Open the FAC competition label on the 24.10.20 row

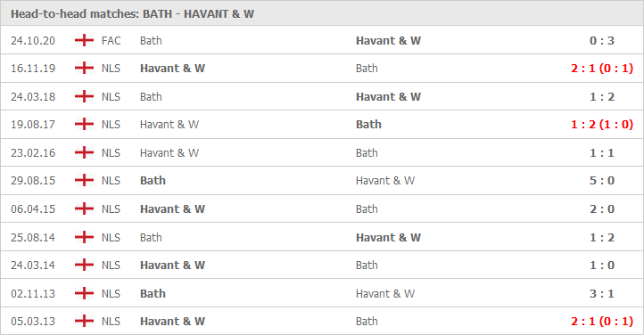pos(111,41)
